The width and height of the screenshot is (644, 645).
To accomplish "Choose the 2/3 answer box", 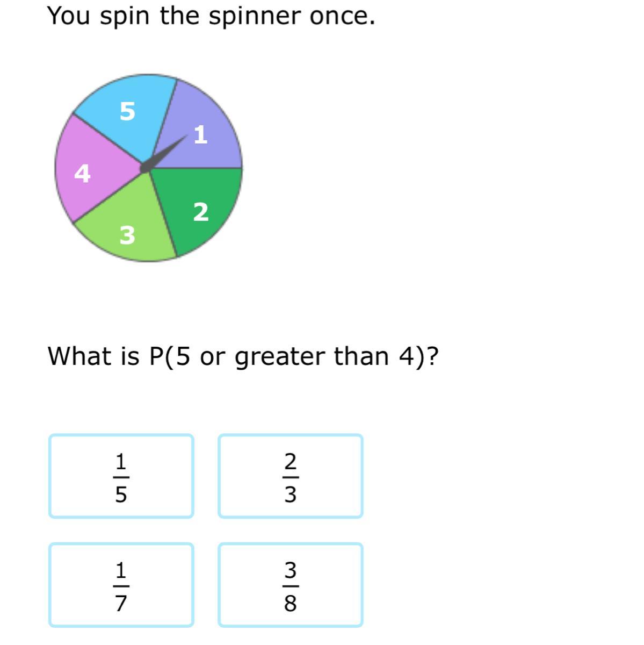I will (291, 476).
